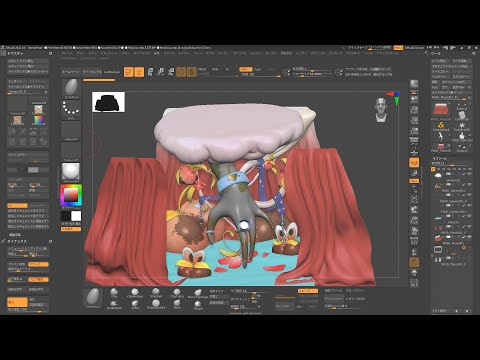
Task: Open the dotted stroke type thumbnail
Action: (x=71, y=110)
